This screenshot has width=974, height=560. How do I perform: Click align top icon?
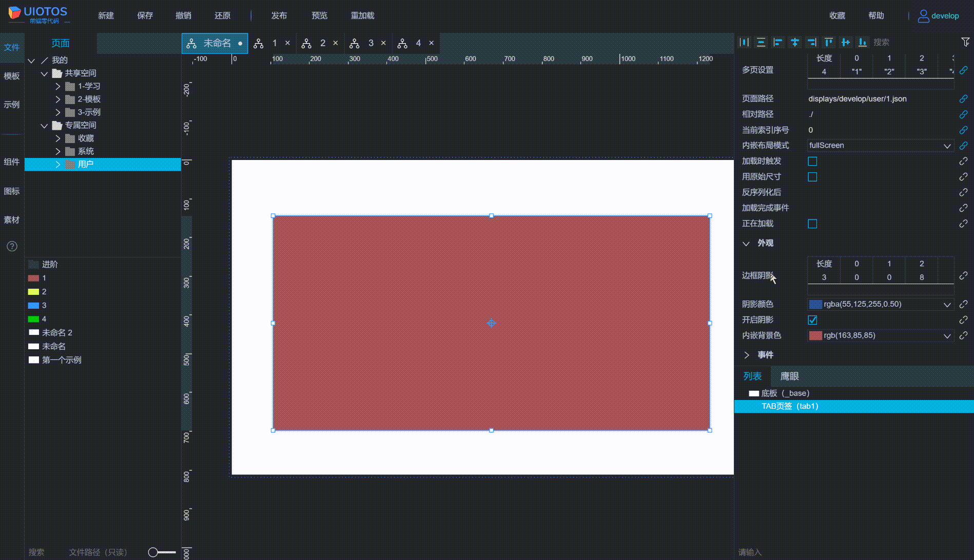829,42
